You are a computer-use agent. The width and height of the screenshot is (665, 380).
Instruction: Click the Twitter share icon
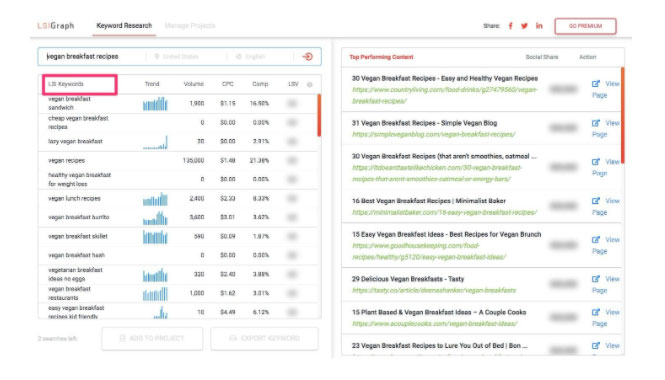pyautogui.click(x=525, y=26)
